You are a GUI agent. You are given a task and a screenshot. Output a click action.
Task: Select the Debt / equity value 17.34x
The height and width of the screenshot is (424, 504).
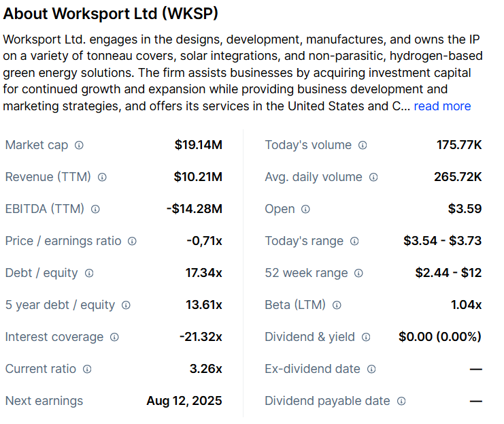pyautogui.click(x=204, y=273)
